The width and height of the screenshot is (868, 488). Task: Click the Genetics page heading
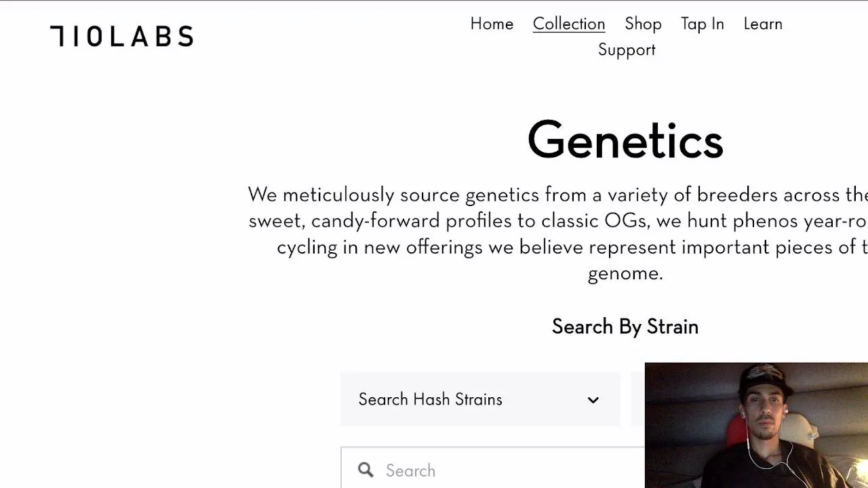pos(625,141)
